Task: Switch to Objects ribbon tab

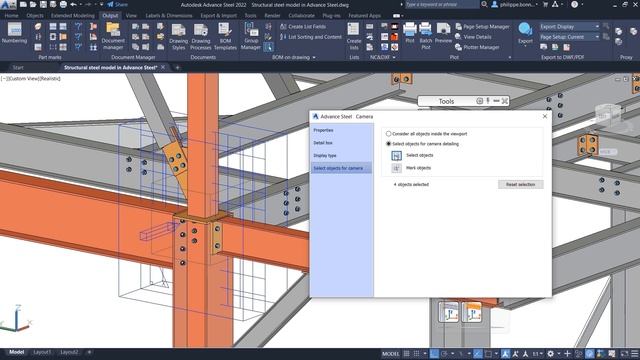Action: pyautogui.click(x=35, y=16)
